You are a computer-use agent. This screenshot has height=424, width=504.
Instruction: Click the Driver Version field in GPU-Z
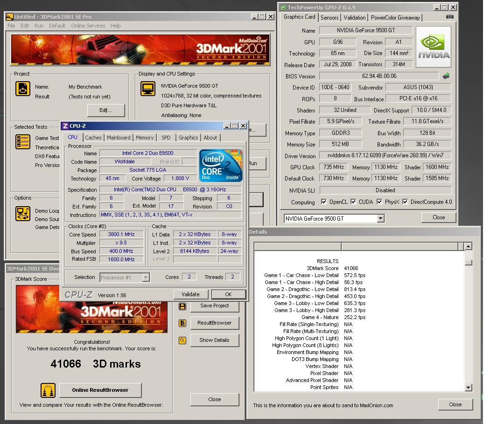pyautogui.click(x=385, y=155)
